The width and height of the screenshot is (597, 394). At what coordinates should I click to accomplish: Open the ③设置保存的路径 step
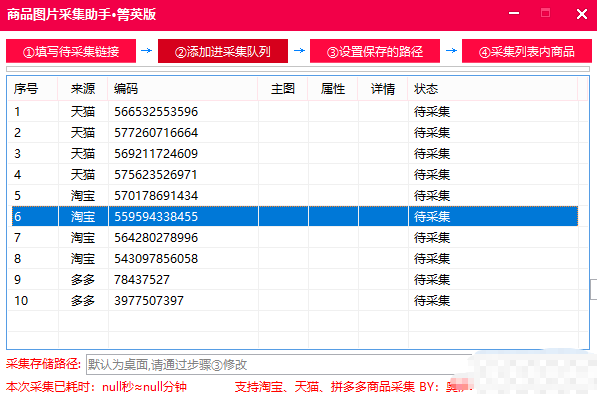click(375, 51)
